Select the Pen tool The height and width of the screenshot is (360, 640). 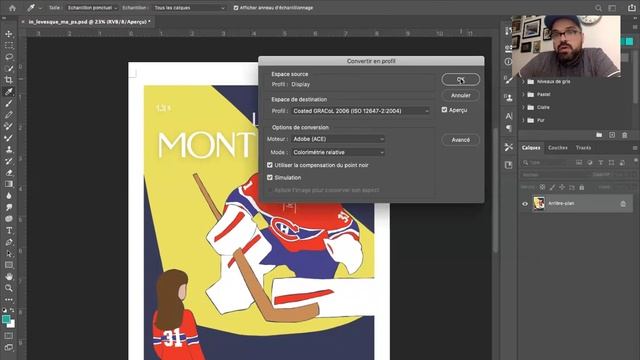click(9, 242)
